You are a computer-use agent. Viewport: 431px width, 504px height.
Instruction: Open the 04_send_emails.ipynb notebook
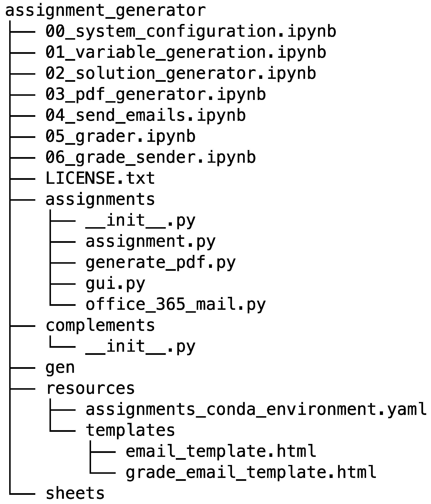145,115
